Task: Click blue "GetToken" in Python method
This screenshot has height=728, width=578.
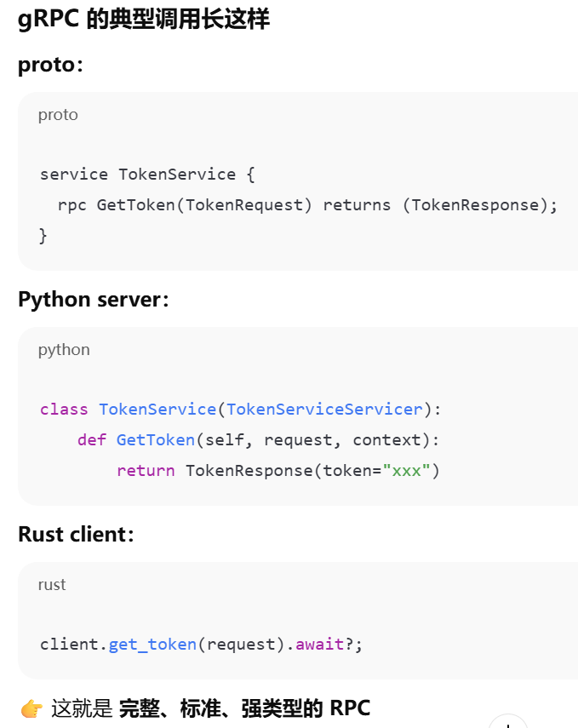Action: 156,439
